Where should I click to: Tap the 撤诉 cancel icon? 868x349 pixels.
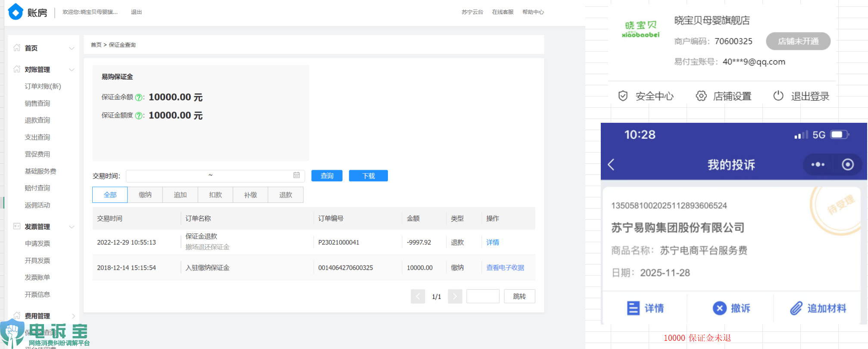pyautogui.click(x=719, y=308)
